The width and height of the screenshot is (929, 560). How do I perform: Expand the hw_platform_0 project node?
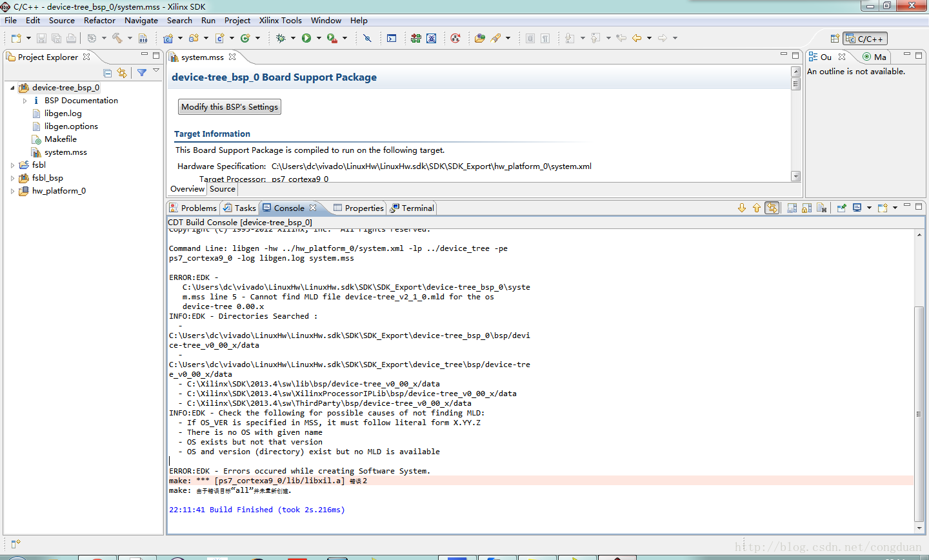(x=12, y=191)
